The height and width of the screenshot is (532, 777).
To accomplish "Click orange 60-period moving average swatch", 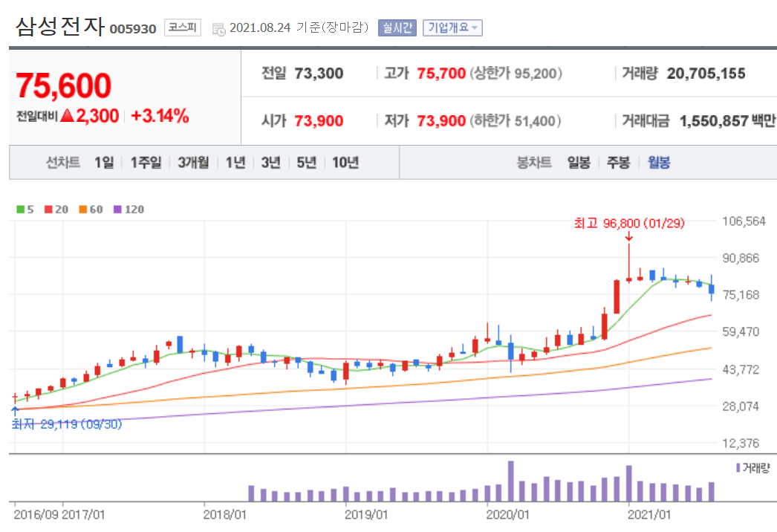I will pyautogui.click(x=83, y=210).
